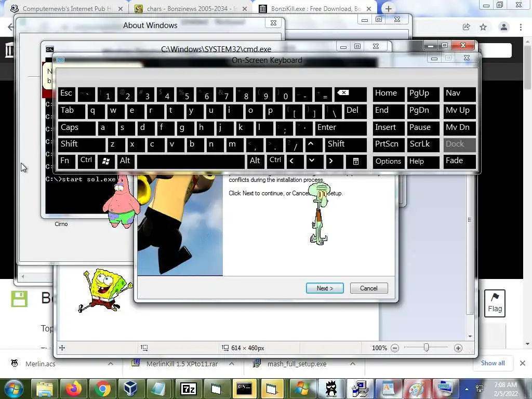Click Show all downloads
Screen dimensions: 532x399
pyautogui.click(x=493, y=363)
